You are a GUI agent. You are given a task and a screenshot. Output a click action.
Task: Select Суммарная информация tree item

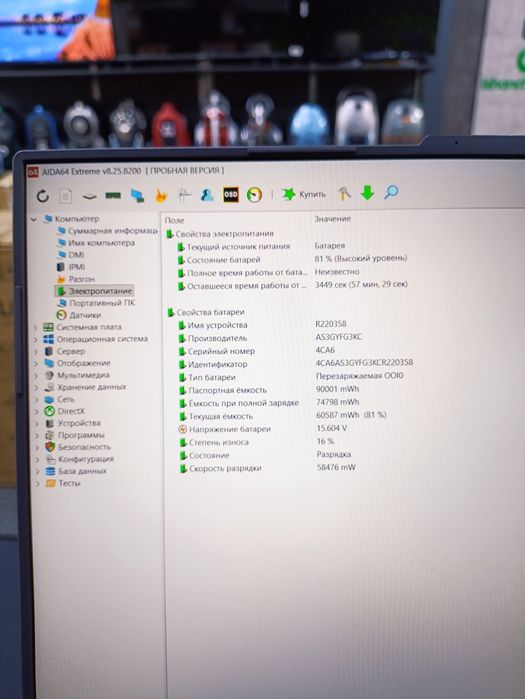coord(108,231)
